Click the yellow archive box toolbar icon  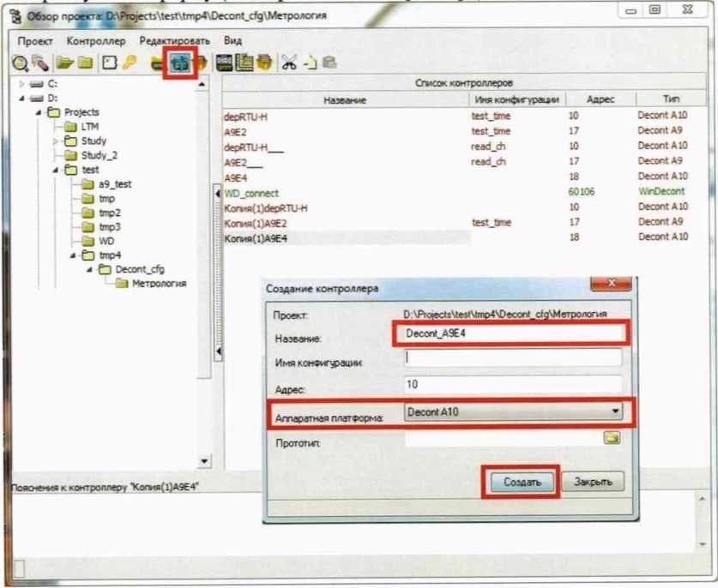coord(265,63)
